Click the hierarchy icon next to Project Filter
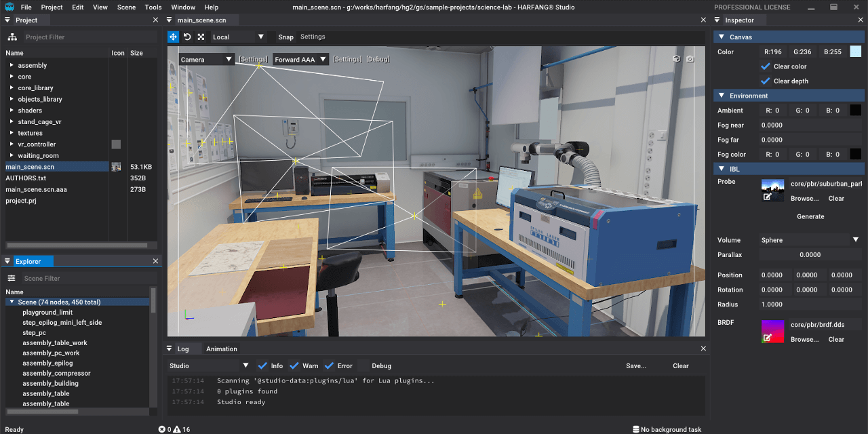The image size is (868, 434). (12, 37)
